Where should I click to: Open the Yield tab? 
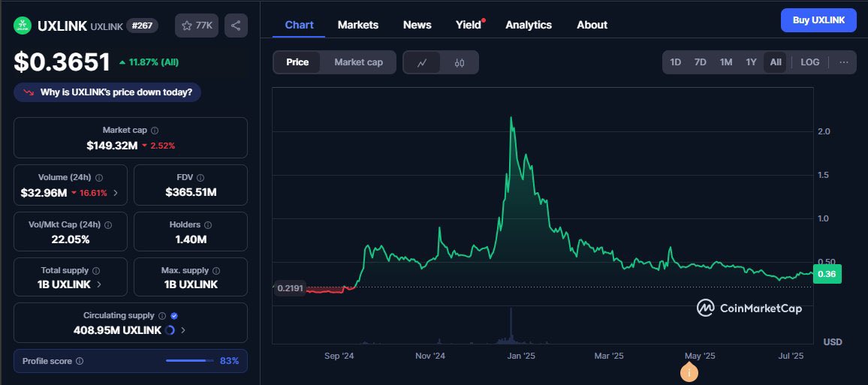coord(469,25)
